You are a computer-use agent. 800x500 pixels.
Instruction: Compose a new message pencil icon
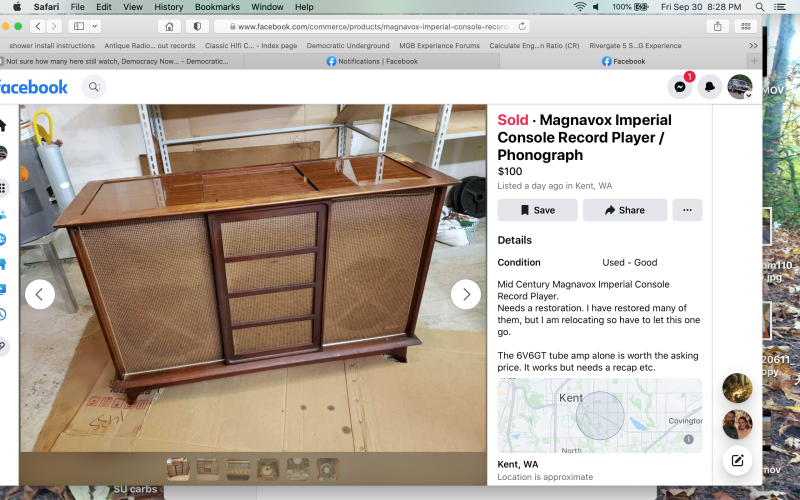pos(737,461)
